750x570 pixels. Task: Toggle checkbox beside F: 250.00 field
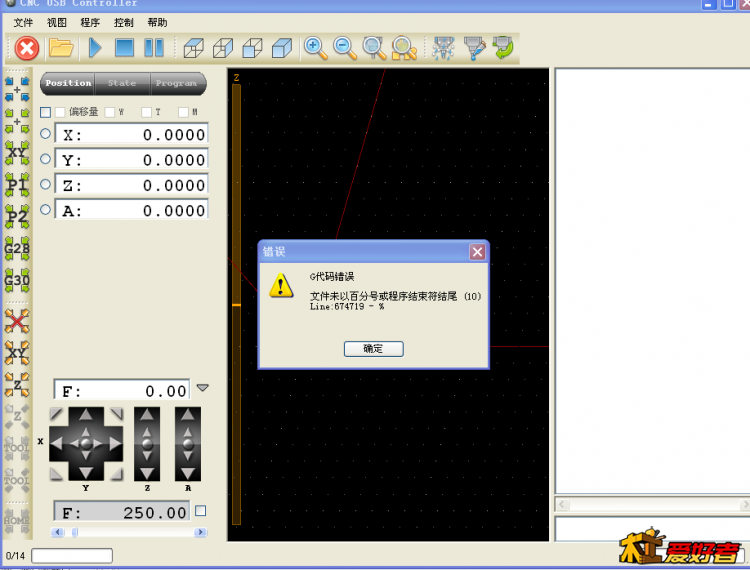click(201, 511)
